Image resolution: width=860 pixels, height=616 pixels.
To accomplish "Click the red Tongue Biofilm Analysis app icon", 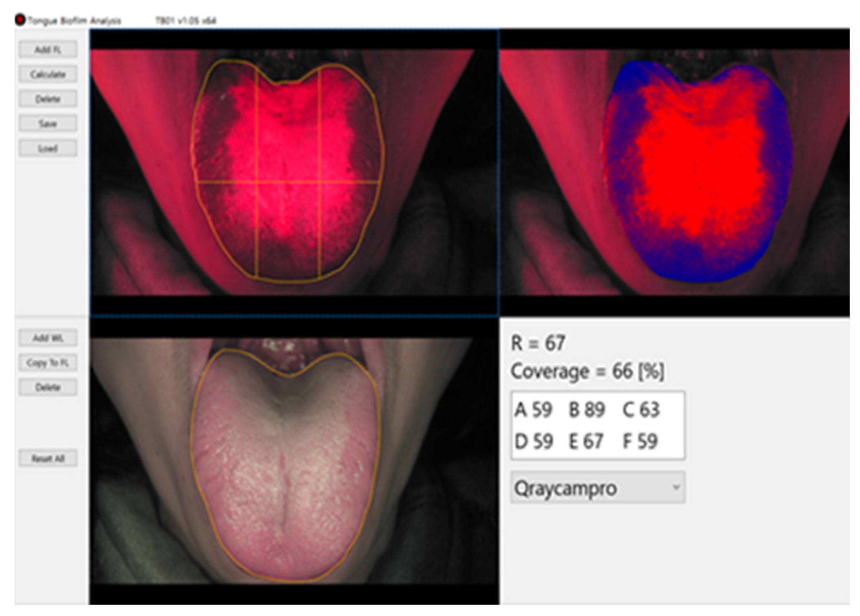I will coord(20,20).
